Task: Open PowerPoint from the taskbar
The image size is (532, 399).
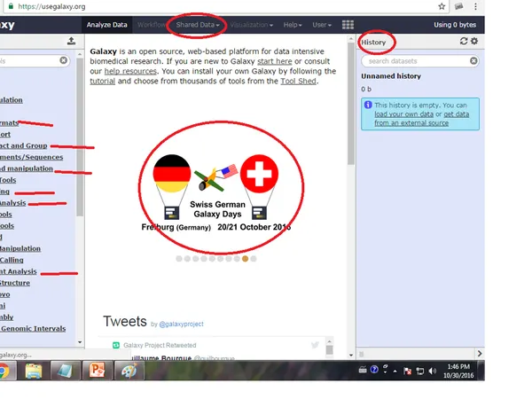Action: 97,371
